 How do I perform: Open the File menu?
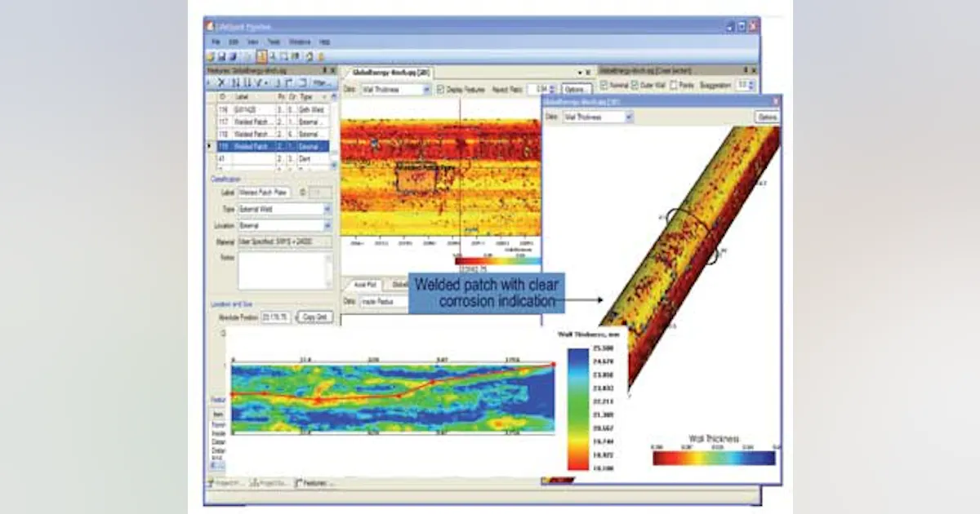pyautogui.click(x=216, y=42)
